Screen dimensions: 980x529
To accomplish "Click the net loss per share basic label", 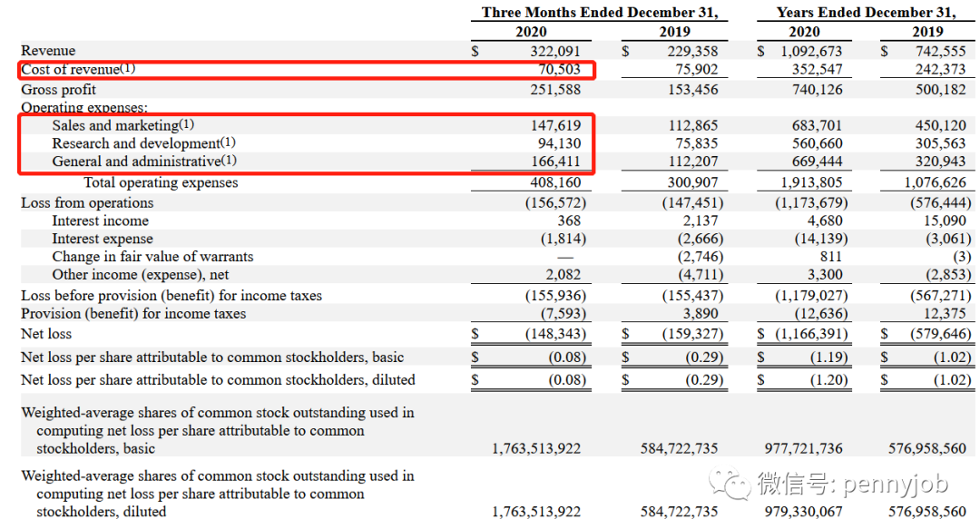I will tap(212, 357).
